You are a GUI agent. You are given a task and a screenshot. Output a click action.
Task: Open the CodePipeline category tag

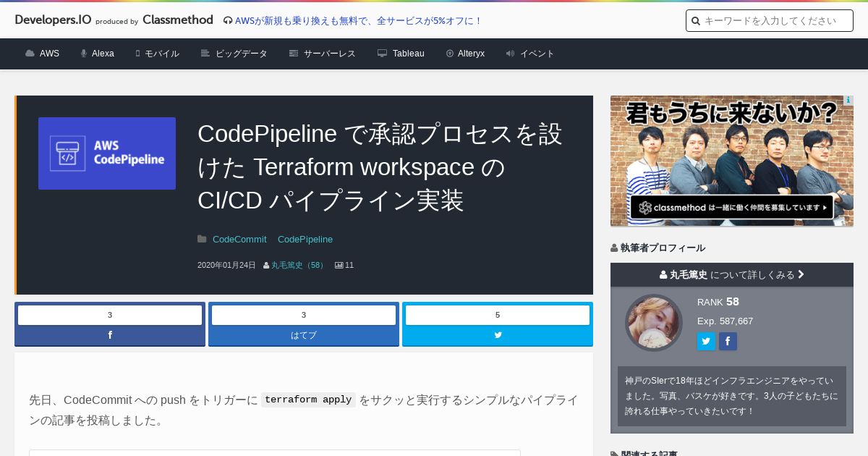click(305, 239)
